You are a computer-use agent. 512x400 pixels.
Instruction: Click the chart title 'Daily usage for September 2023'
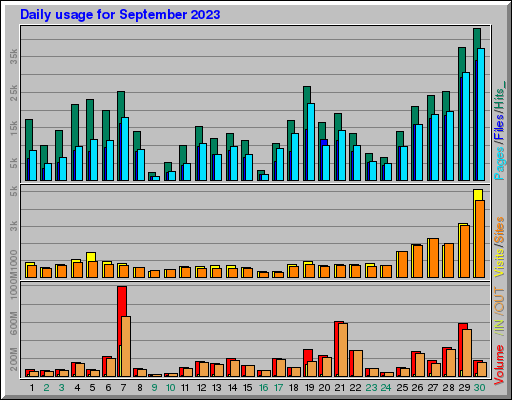pyautogui.click(x=120, y=15)
